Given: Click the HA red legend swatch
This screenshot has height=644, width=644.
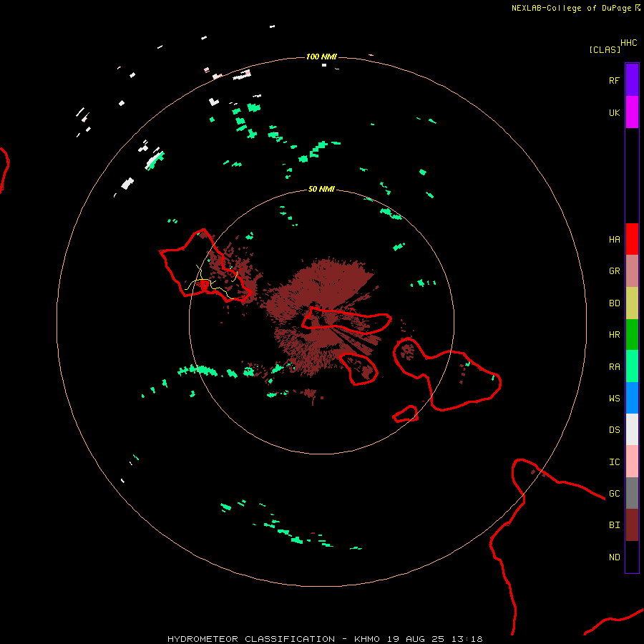Looking at the screenshot, I should click(632, 239).
